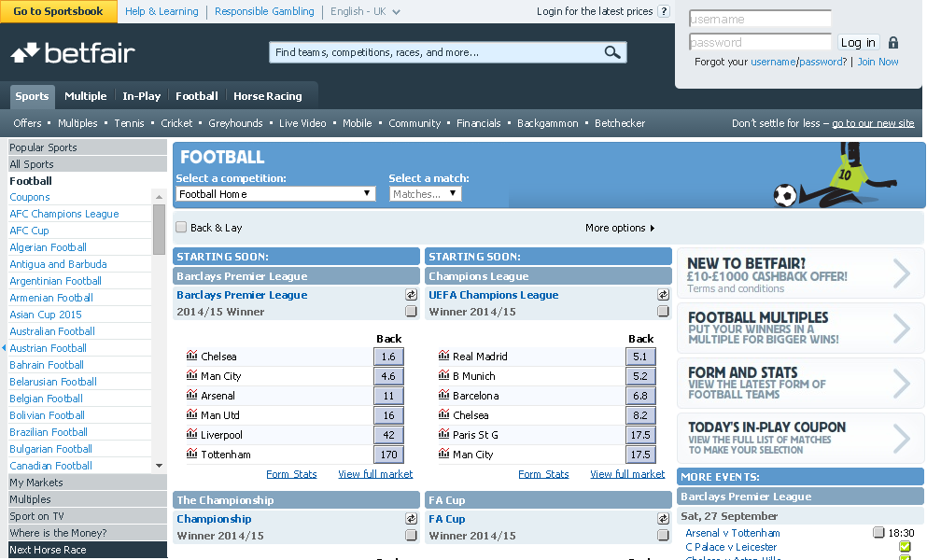Click the Join Now link
The width and height of the screenshot is (927, 560).
pos(878,62)
